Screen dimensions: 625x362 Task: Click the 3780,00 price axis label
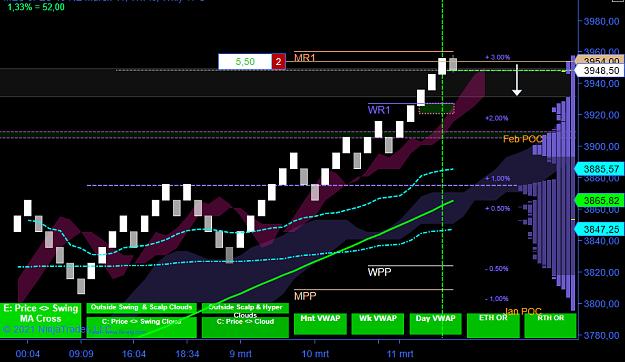601,336
